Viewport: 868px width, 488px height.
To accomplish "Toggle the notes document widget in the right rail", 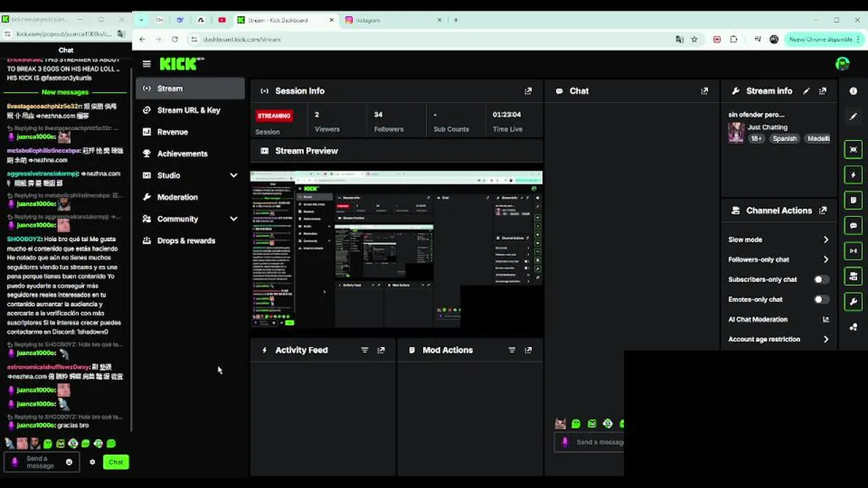I will click(x=853, y=200).
